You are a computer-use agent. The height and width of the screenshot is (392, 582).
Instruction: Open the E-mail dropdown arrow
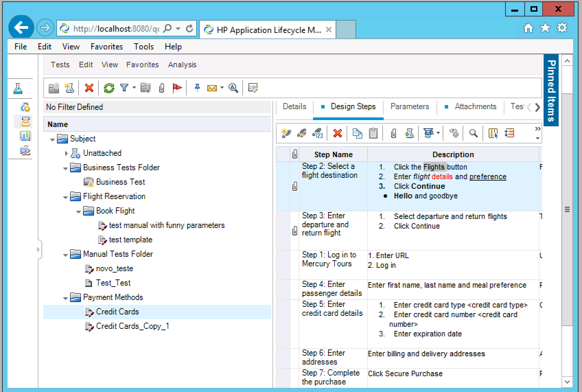click(x=222, y=88)
